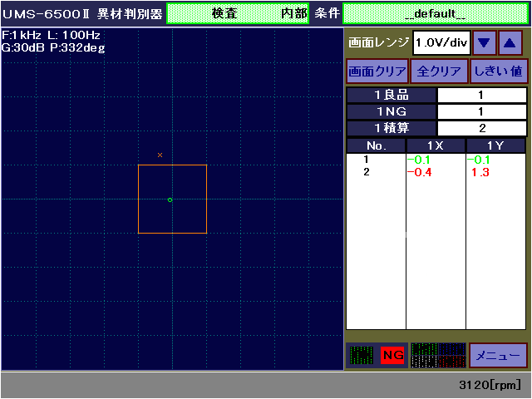The image size is (532, 399).
Task: Click the multi-channel display icon beside メニュー
Action: pyautogui.click(x=438, y=355)
